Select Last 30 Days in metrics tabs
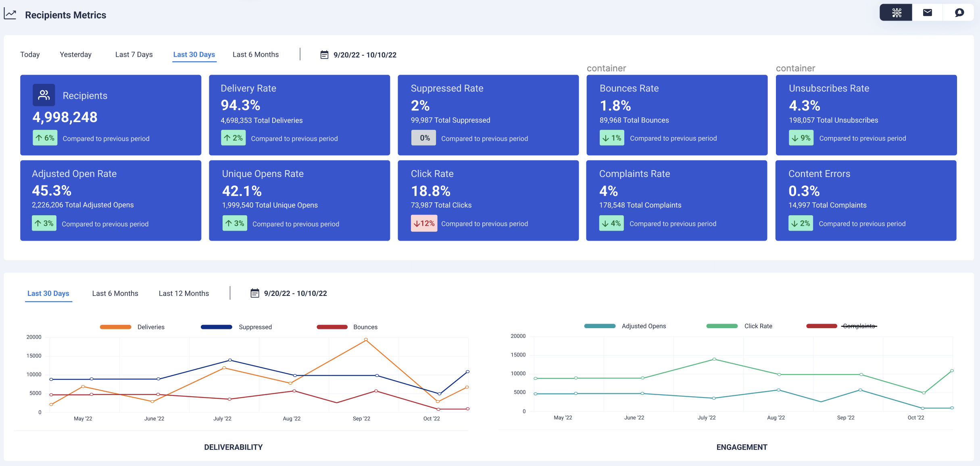This screenshot has height=466, width=980. pos(194,54)
